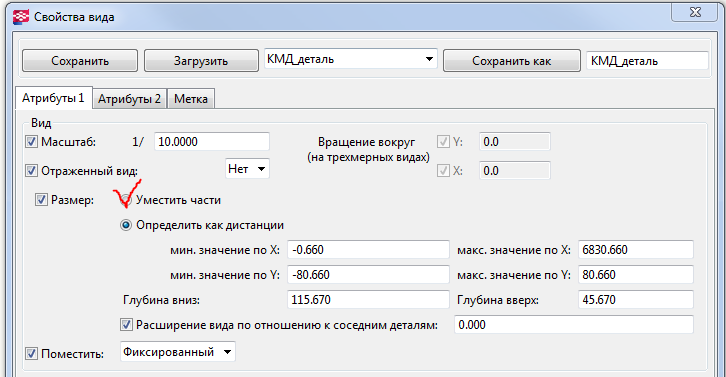Toggle the Расширение вида checkbox
This screenshot has width=726, height=377.
point(126,325)
